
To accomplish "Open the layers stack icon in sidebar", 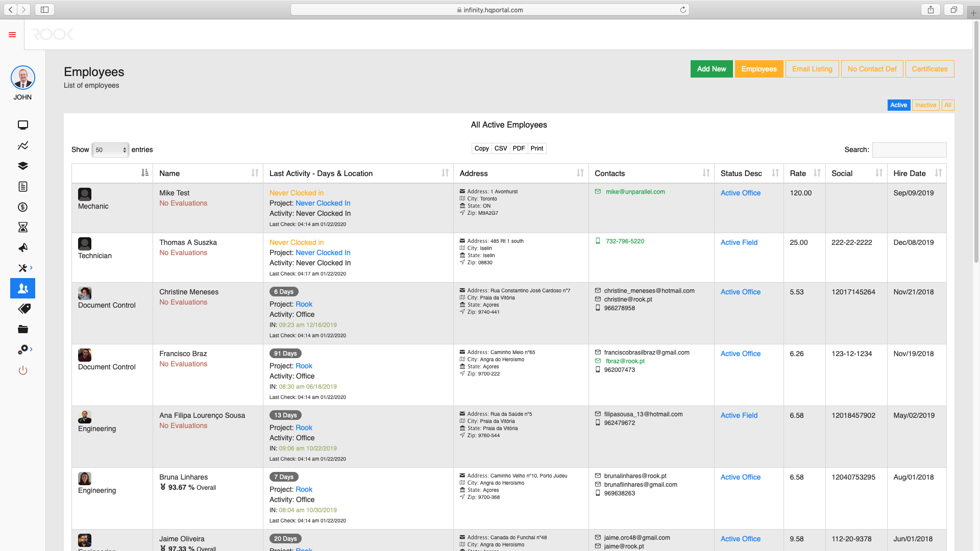I will 22,166.
